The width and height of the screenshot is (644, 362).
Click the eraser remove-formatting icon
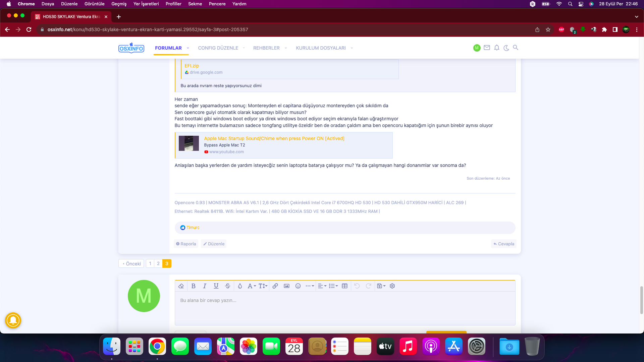(181, 286)
